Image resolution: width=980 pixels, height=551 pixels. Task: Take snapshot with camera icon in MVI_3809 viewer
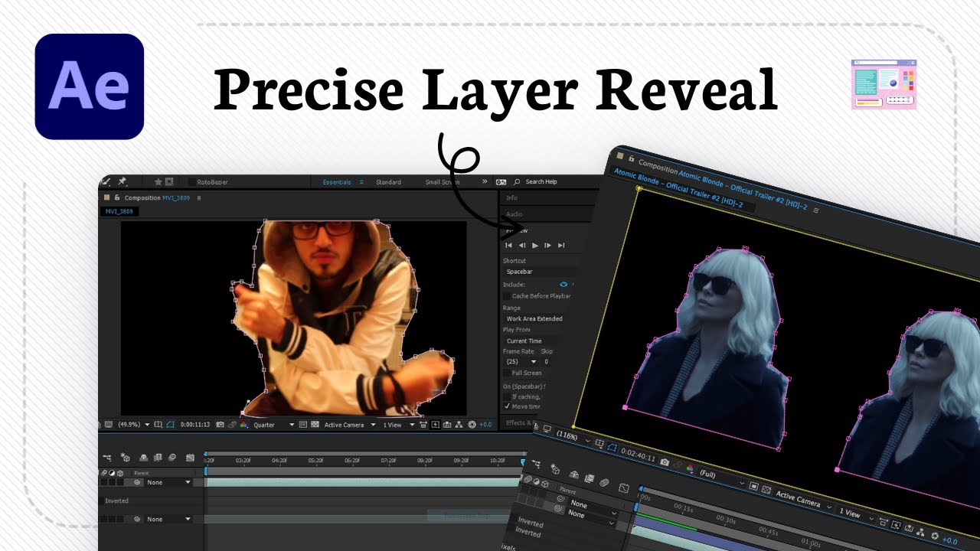[x=220, y=425]
